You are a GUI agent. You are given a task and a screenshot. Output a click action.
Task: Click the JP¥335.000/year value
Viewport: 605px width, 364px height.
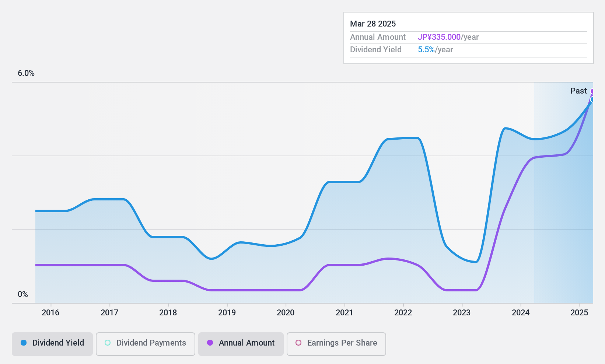click(448, 37)
